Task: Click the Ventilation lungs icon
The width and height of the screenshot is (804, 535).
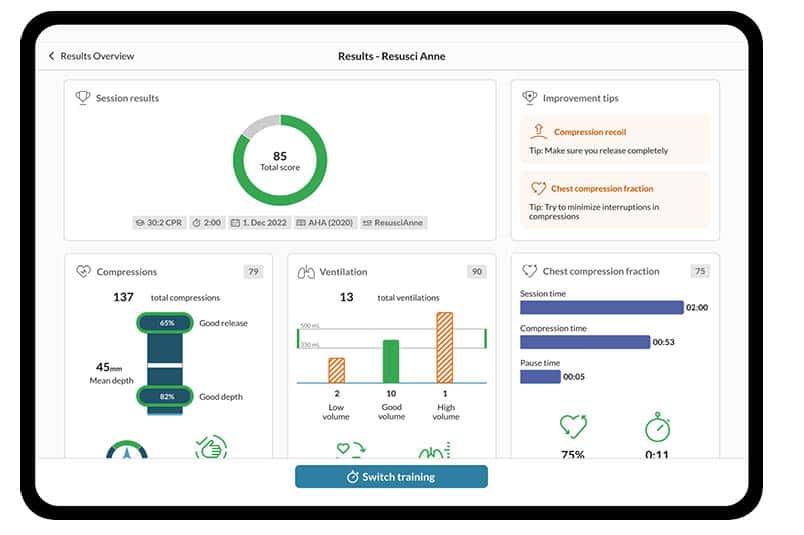Action: click(x=307, y=271)
